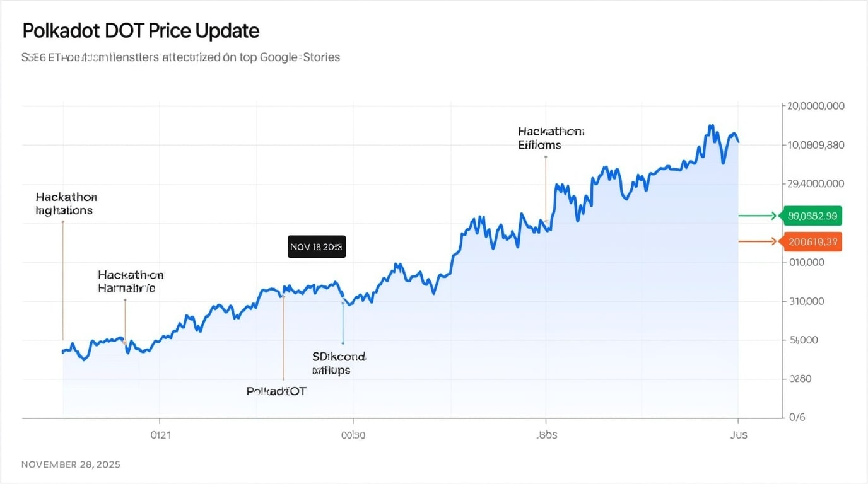Screen dimensions: 868x484
Task: Click the 0I21 x-axis label
Action: coord(160,435)
